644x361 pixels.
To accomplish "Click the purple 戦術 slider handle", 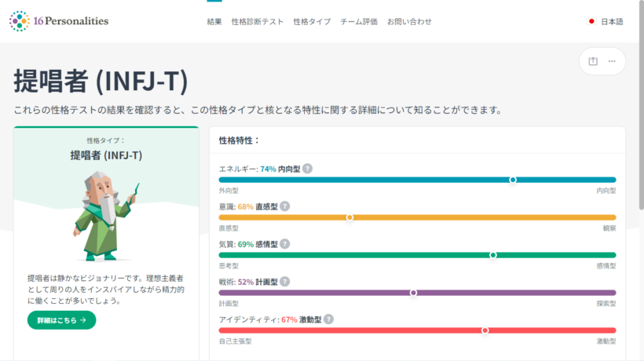I will click(x=413, y=293).
